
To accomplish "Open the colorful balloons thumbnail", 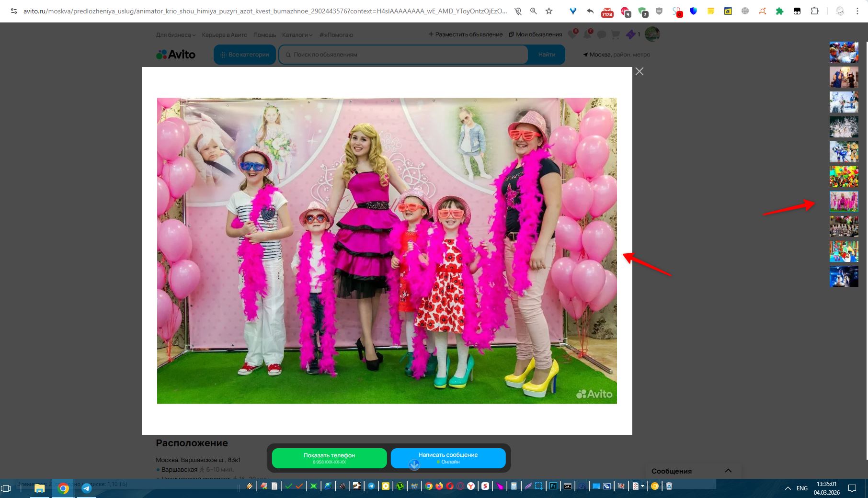I will point(844,177).
